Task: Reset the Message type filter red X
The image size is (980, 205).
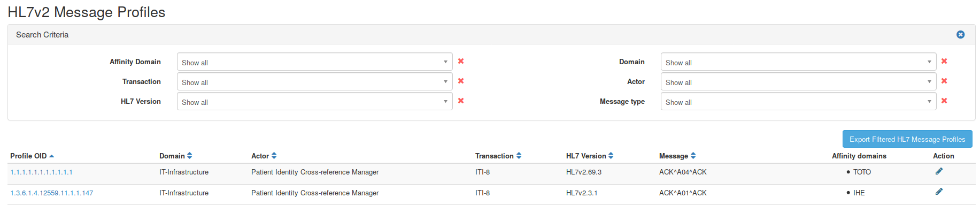Action: click(x=944, y=101)
